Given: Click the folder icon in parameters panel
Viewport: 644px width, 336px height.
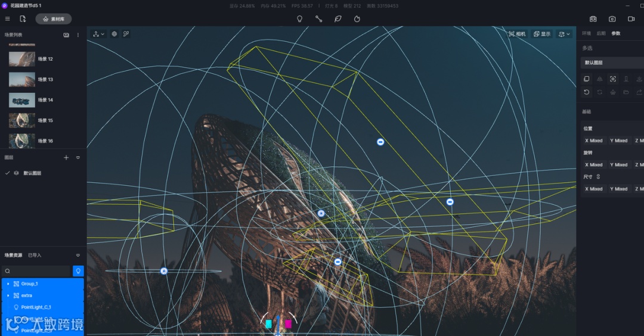Looking at the screenshot, I should click(x=626, y=92).
